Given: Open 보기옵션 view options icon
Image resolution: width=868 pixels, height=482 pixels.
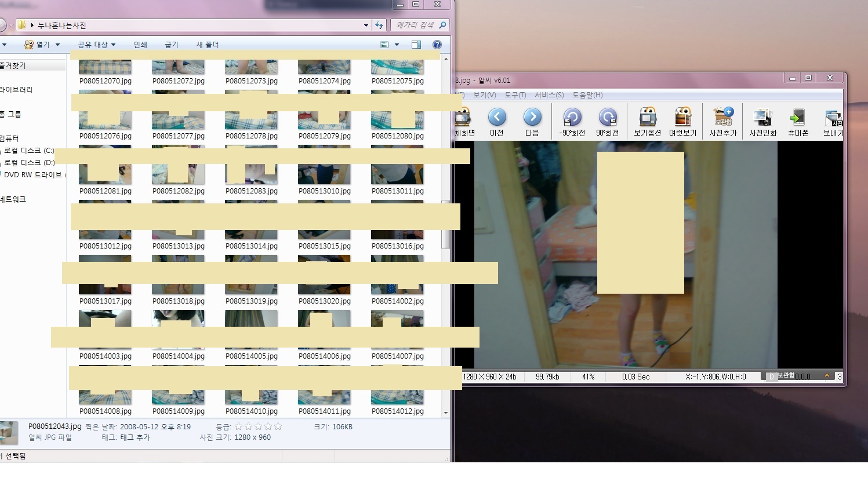Looking at the screenshot, I should coord(647,118).
